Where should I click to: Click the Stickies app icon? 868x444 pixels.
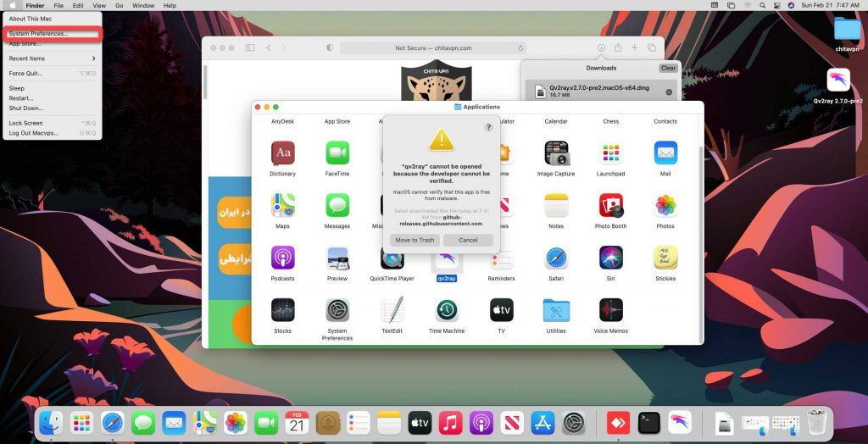(665, 258)
